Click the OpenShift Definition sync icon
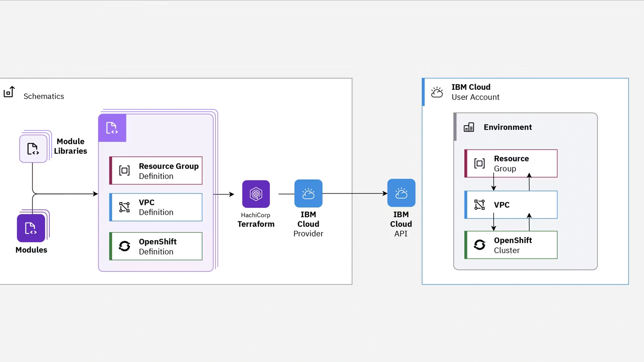 point(124,246)
